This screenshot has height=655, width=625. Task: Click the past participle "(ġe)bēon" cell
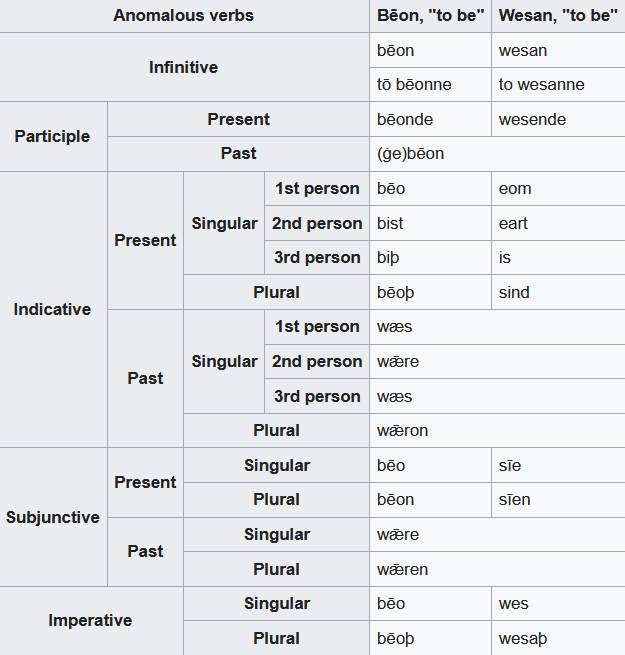point(410,154)
